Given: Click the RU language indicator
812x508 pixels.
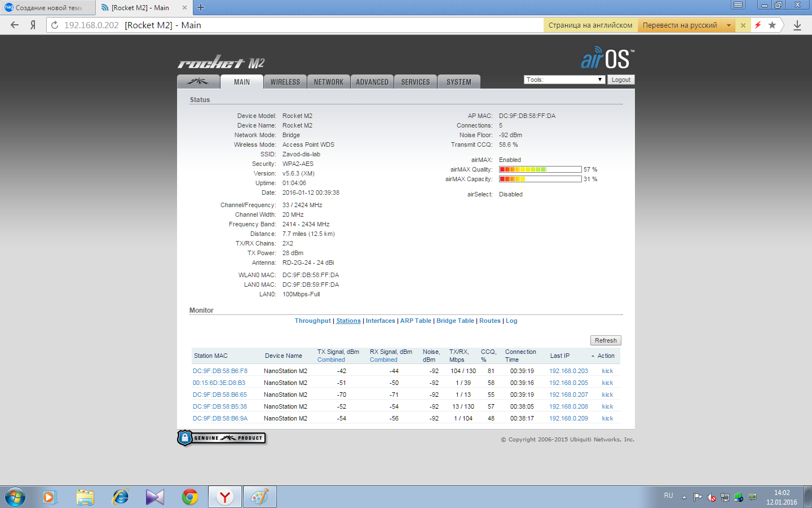Looking at the screenshot, I should click(668, 496).
